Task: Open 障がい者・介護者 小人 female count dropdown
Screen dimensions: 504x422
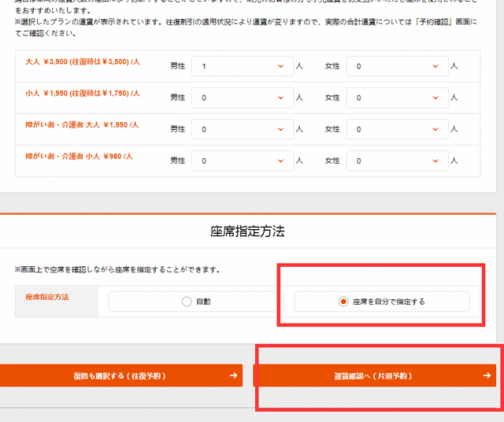Action: pos(396,161)
